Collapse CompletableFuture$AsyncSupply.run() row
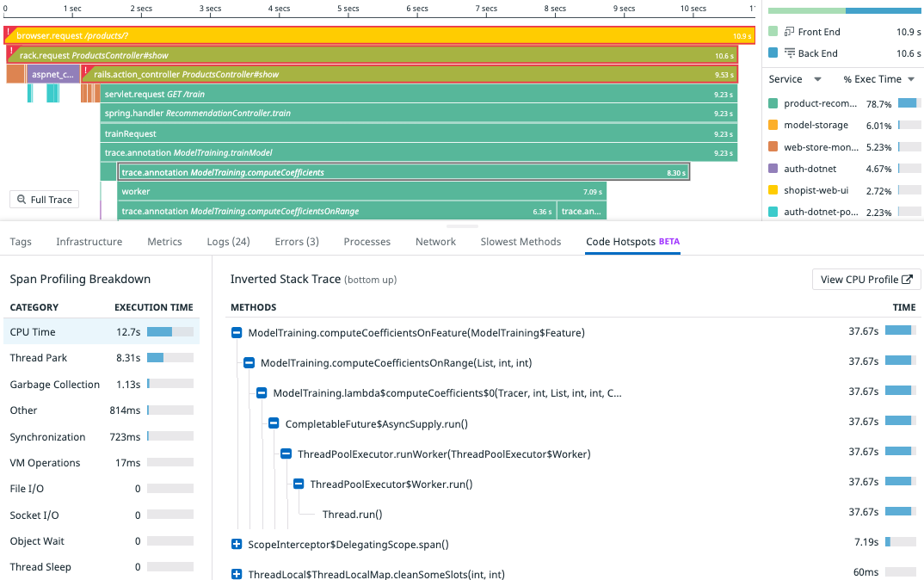Image resolution: width=924 pixels, height=580 pixels. pyautogui.click(x=274, y=423)
